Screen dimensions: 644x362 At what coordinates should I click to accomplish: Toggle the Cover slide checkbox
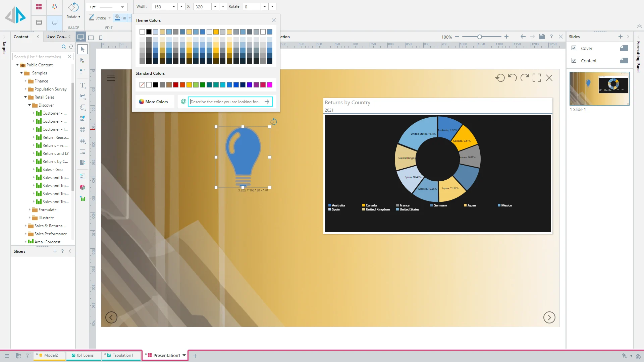574,48
